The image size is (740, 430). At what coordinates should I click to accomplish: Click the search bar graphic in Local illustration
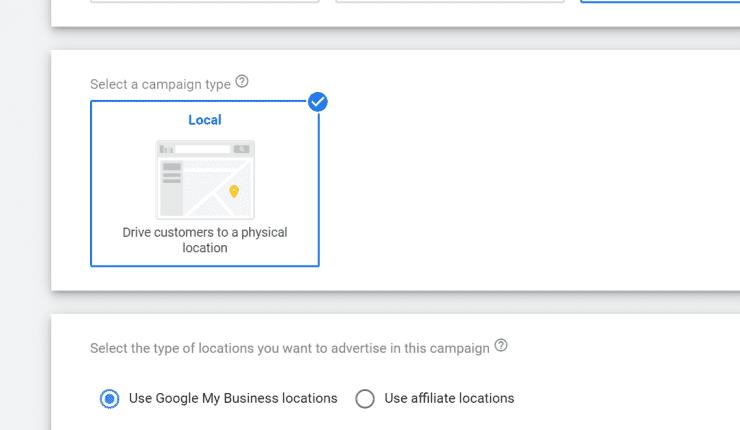coord(203,149)
